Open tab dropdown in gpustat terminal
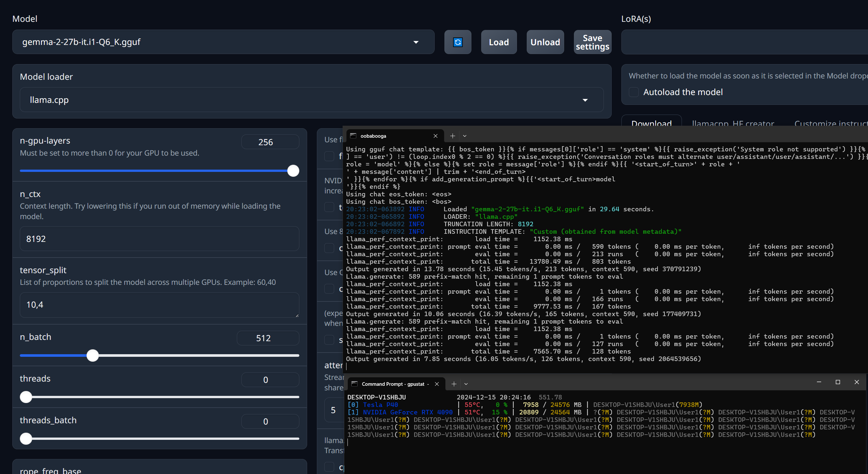Screen dimensions: 868x474 point(466,384)
